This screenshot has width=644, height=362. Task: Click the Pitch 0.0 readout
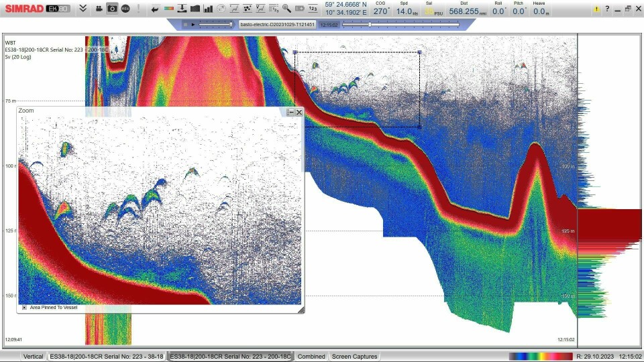(x=519, y=9)
